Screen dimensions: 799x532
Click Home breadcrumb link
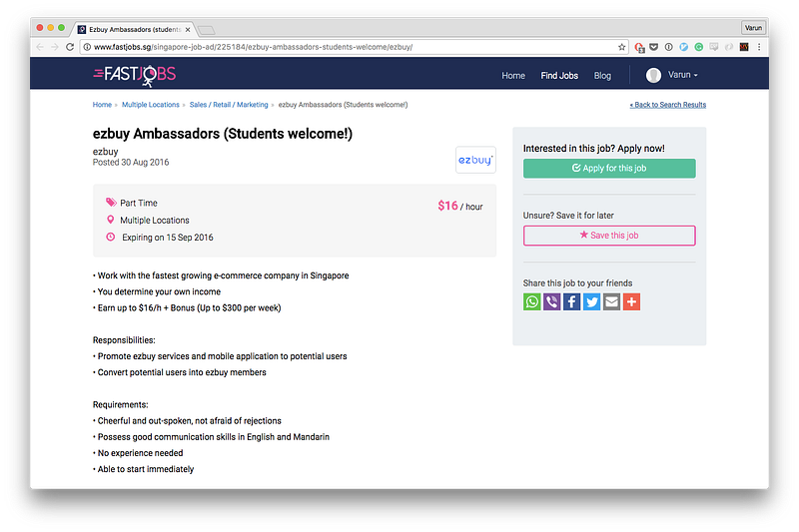pyautogui.click(x=102, y=105)
